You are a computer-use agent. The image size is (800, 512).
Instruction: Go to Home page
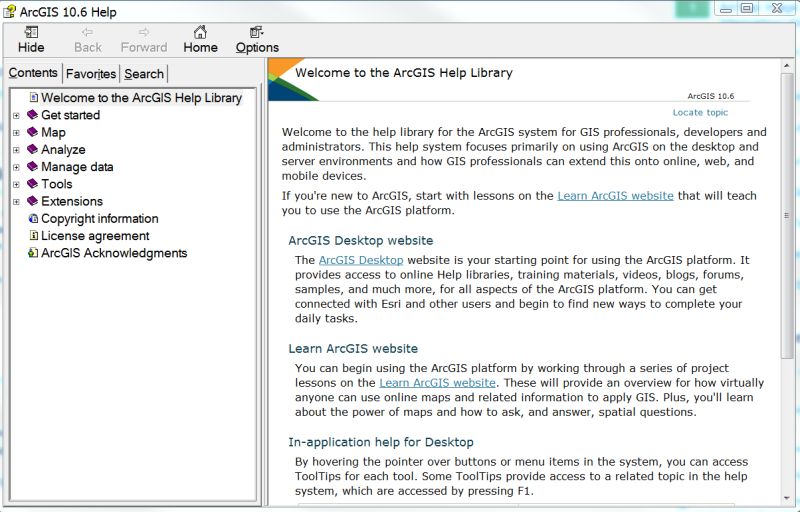[201, 40]
